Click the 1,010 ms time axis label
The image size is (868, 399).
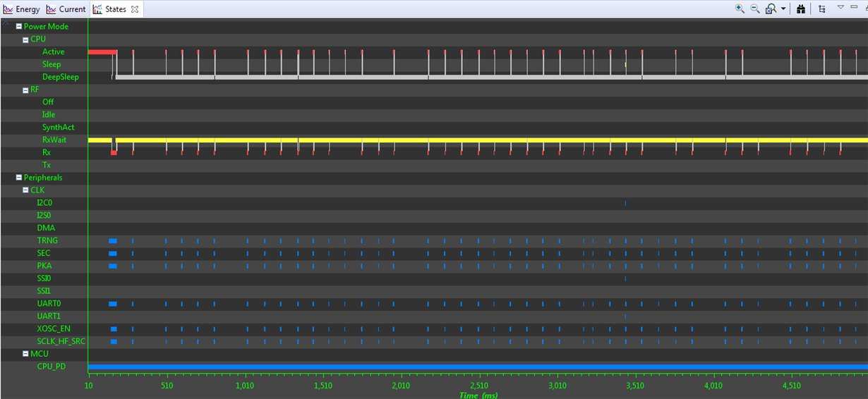click(x=245, y=386)
